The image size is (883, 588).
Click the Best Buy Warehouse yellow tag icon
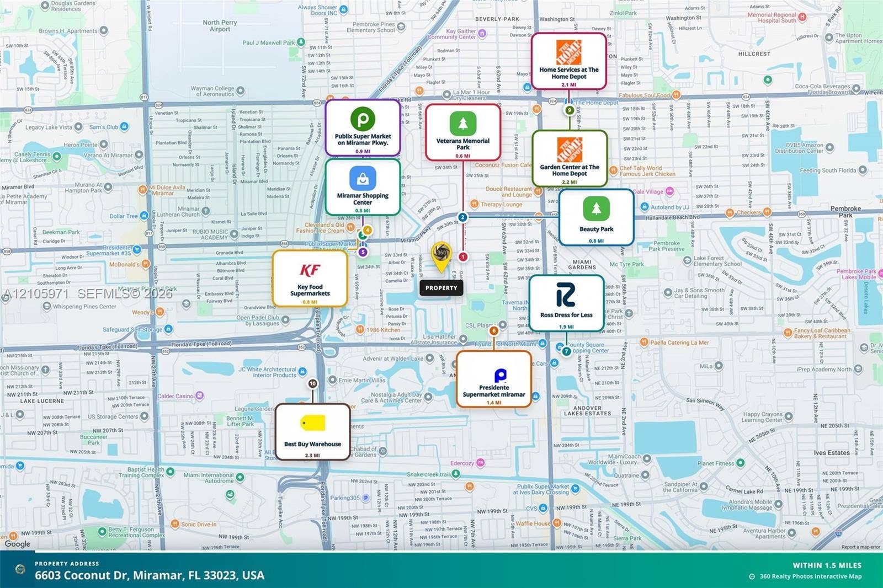pos(313,423)
